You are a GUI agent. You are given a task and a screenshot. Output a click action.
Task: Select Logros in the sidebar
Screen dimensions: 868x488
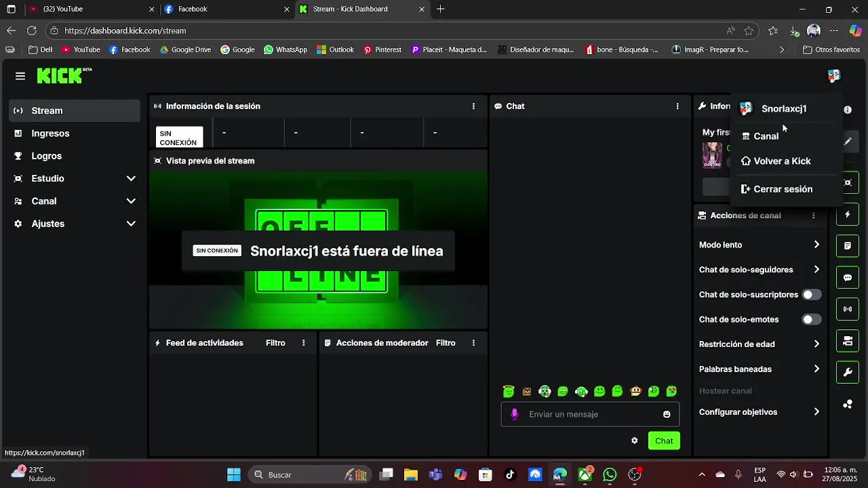75,156
